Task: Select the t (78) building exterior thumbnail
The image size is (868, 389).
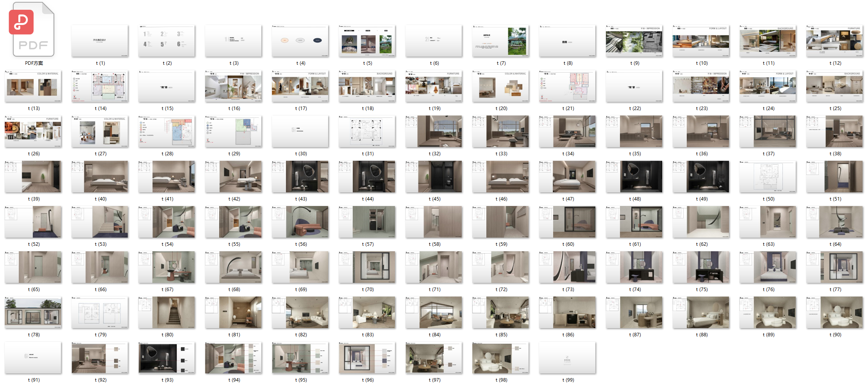Action: coord(33,313)
